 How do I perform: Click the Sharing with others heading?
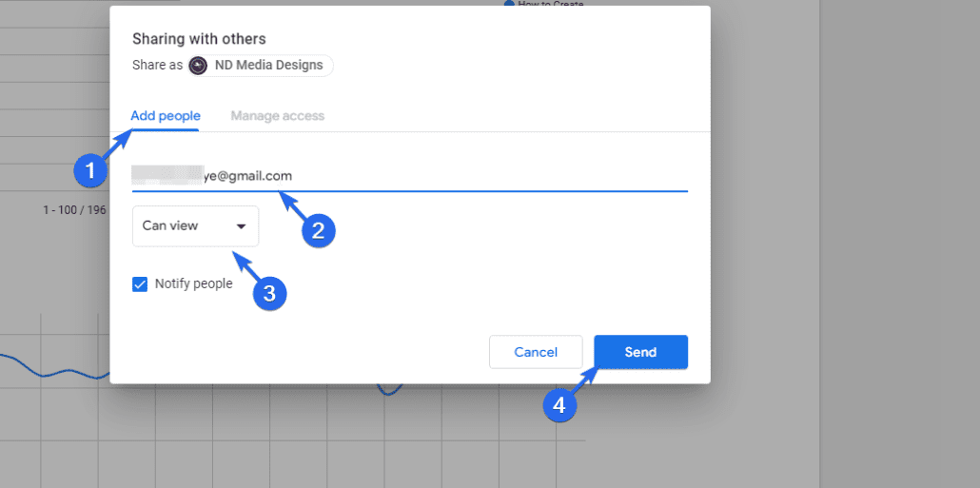(x=199, y=39)
